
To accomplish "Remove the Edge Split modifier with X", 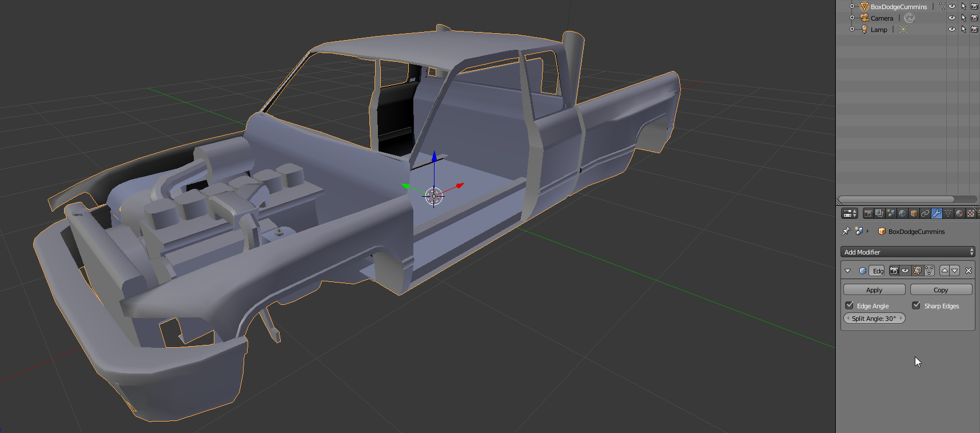I will click(x=968, y=271).
